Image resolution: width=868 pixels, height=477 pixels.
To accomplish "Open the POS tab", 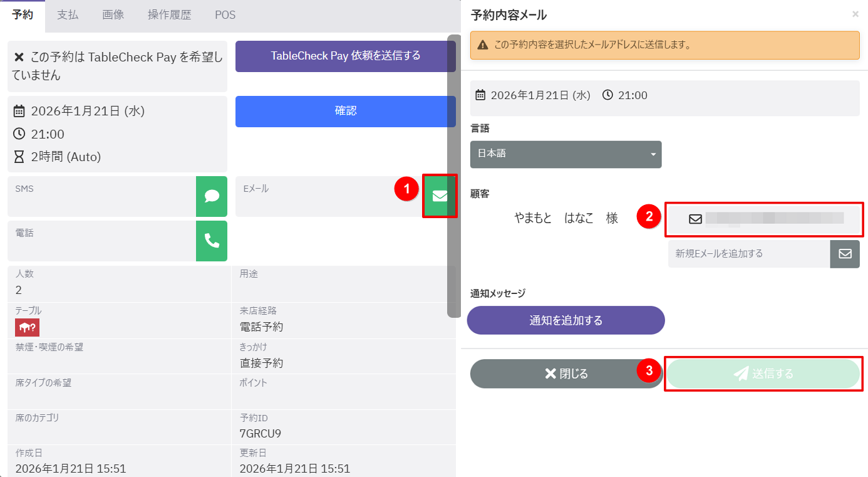I will tap(225, 15).
